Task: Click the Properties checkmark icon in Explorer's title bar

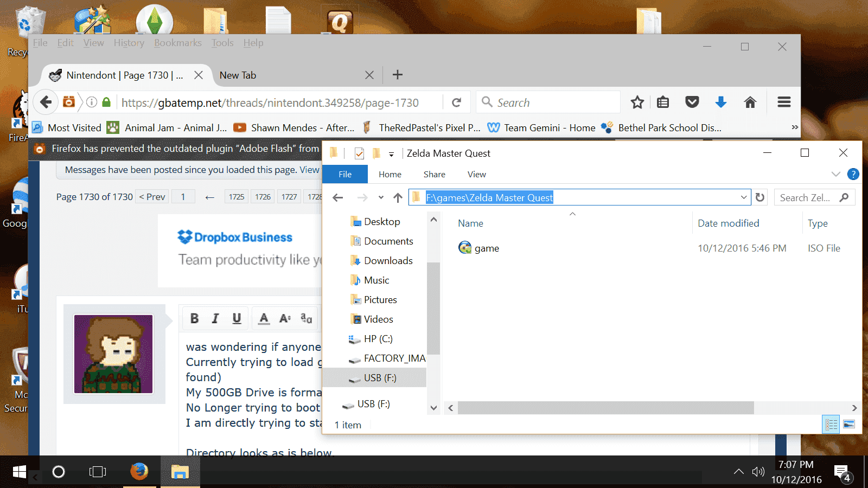Action: (x=359, y=153)
